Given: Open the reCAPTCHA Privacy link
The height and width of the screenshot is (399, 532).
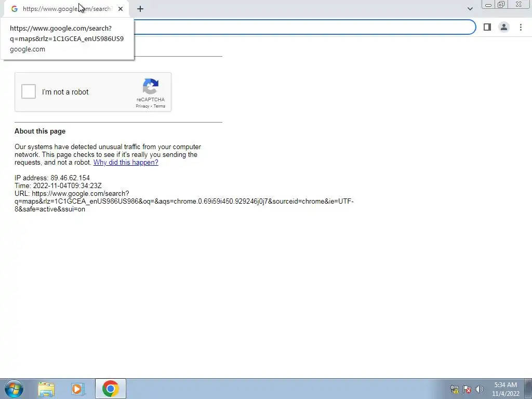Looking at the screenshot, I should click(x=142, y=106).
